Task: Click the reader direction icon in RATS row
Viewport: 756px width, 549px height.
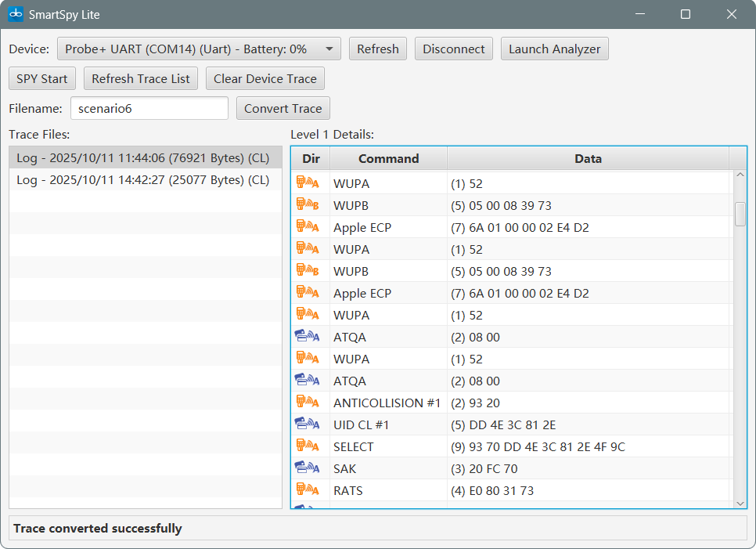Action: 307,489
